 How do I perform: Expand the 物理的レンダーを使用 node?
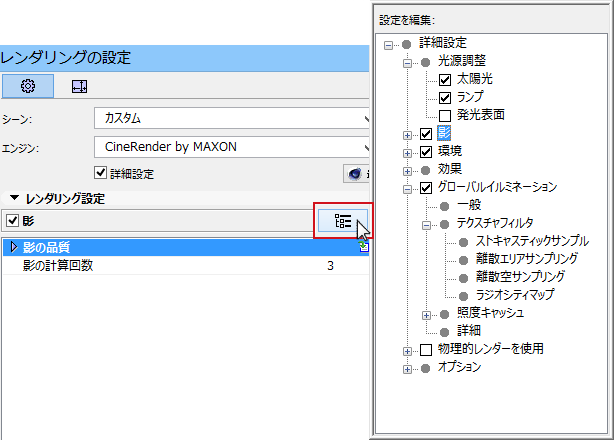tap(407, 352)
